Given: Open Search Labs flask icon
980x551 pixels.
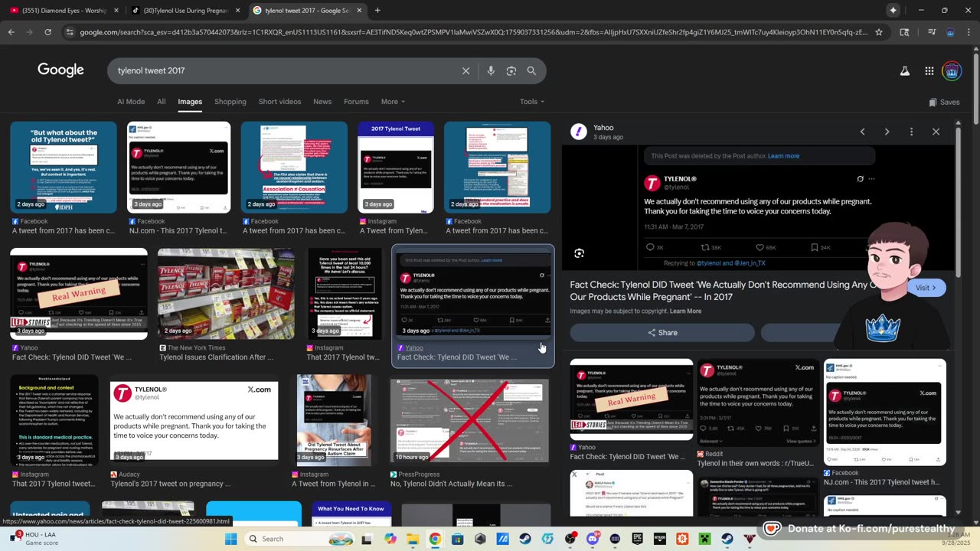Looking at the screenshot, I should coord(904,71).
